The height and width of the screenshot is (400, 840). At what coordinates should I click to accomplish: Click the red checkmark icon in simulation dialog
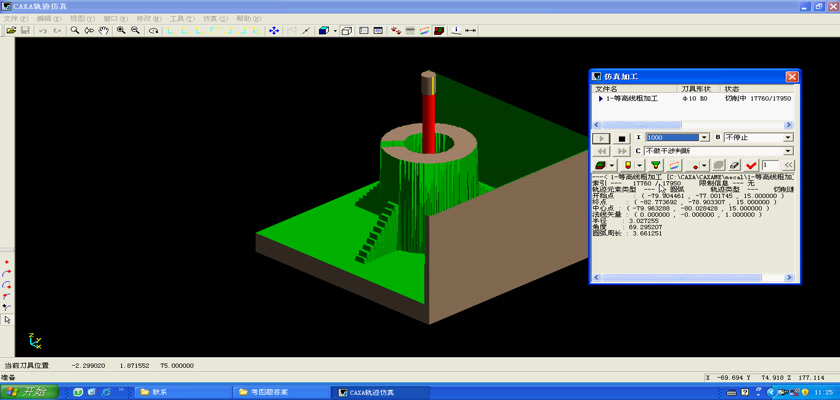[x=751, y=165]
